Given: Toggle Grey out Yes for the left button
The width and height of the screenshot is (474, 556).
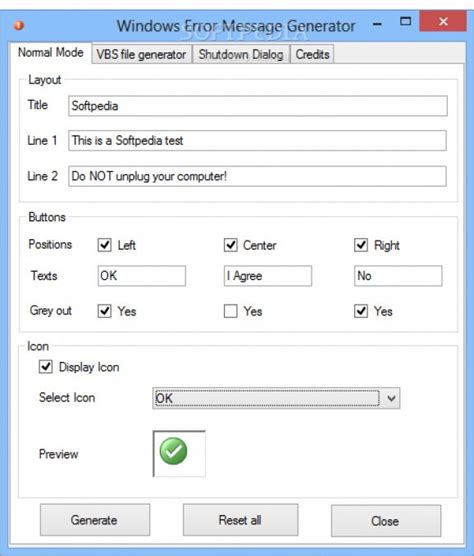Looking at the screenshot, I should (x=105, y=311).
